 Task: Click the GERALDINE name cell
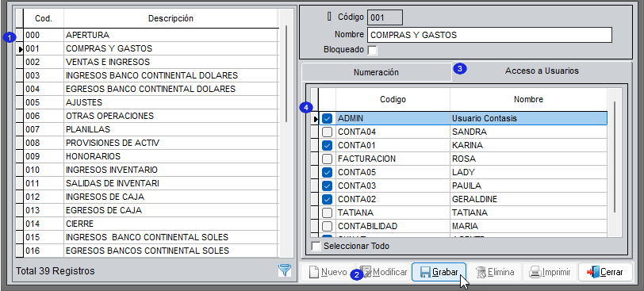pyautogui.click(x=528, y=200)
